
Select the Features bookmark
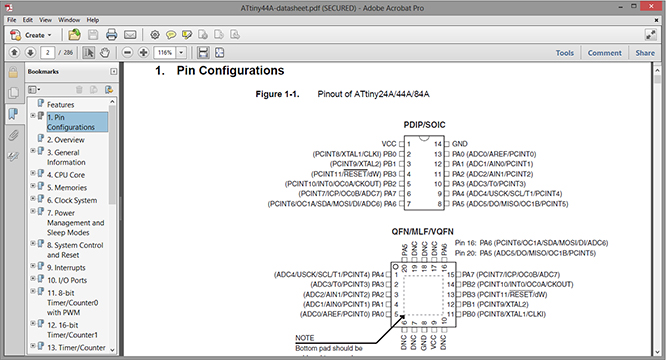[x=60, y=104]
